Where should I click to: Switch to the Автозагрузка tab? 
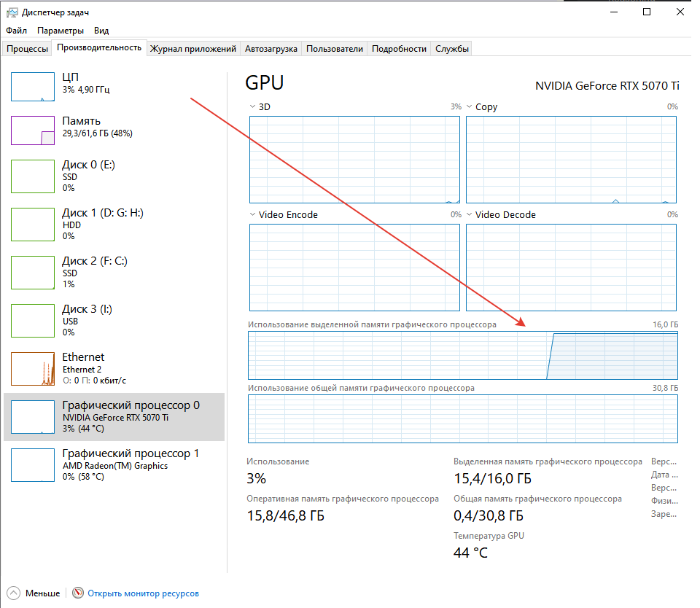pos(271,49)
